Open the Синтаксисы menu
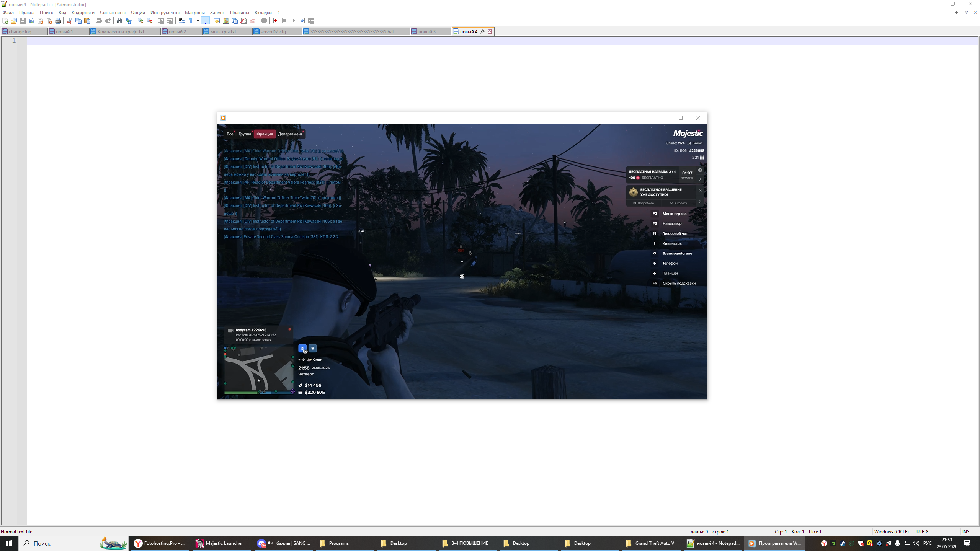This screenshot has height=551, width=980. tap(113, 13)
